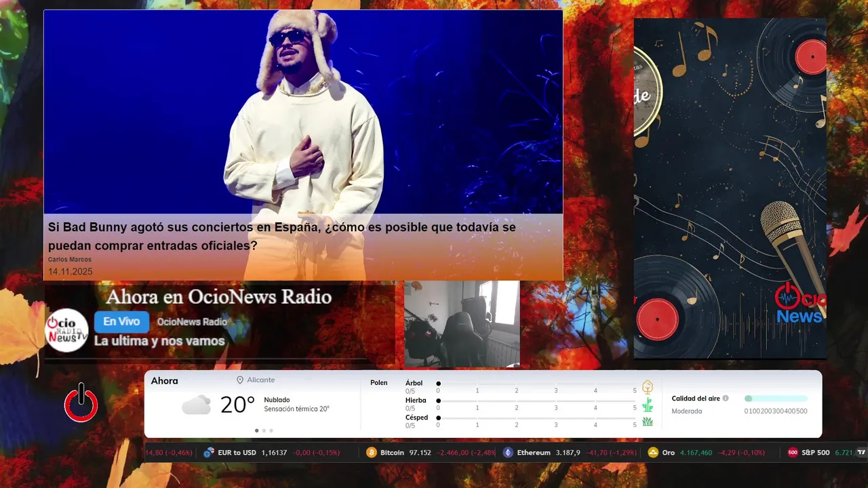
Task: Click EUR to USD rate 1,16137
Action: pyautogui.click(x=274, y=453)
